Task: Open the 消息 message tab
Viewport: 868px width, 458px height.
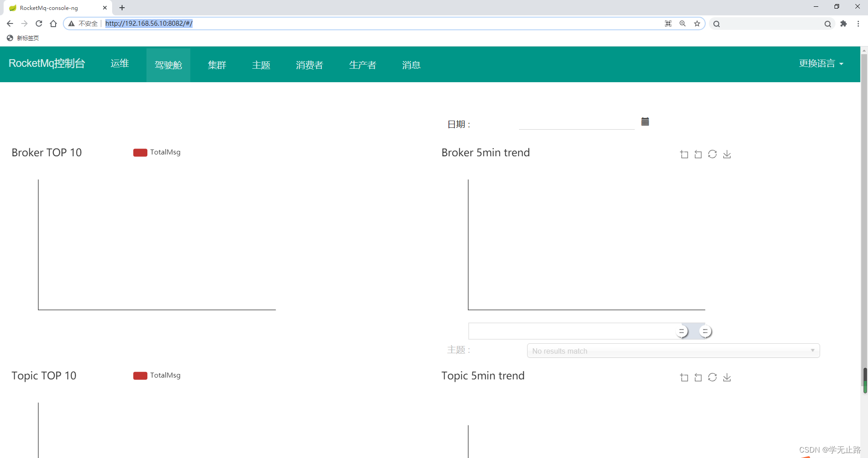Action: pos(411,65)
